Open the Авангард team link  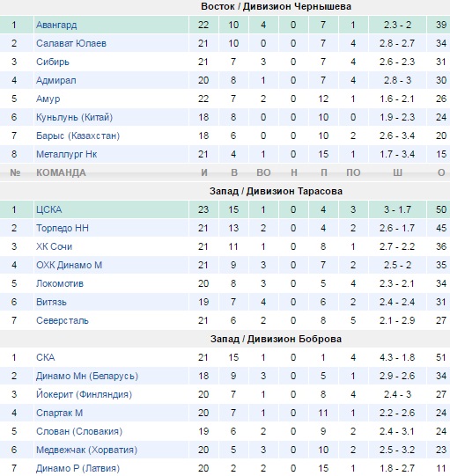56,25
